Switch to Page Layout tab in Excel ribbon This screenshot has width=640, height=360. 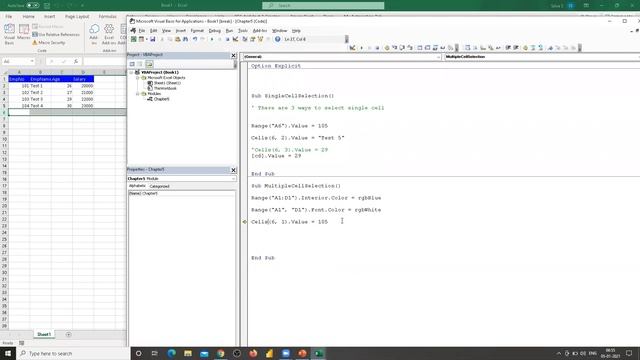click(x=77, y=17)
